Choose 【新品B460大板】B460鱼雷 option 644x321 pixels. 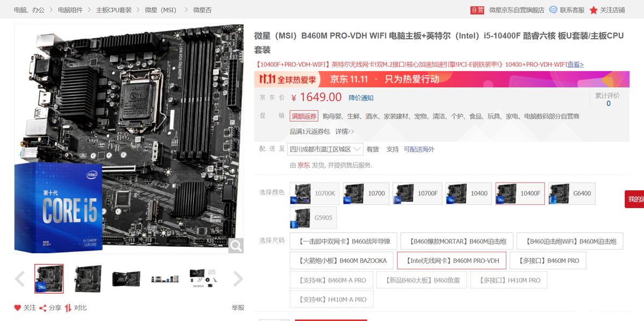coord(421,280)
